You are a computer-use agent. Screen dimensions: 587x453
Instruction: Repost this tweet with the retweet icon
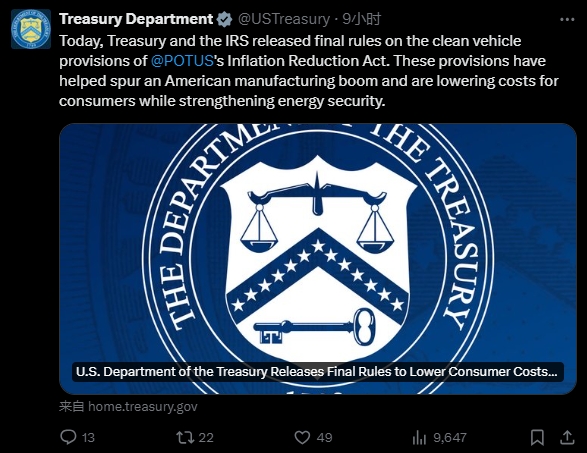(x=185, y=437)
